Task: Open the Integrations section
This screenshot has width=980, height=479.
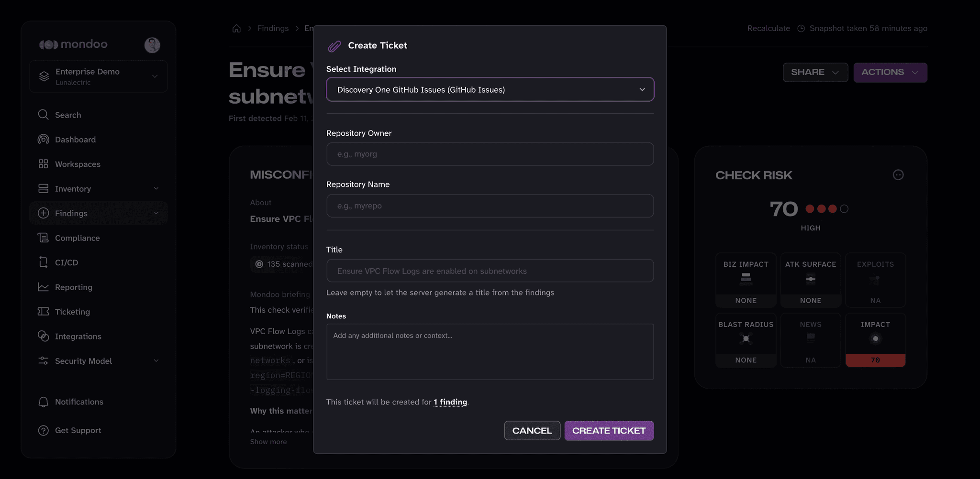Action: click(98, 336)
